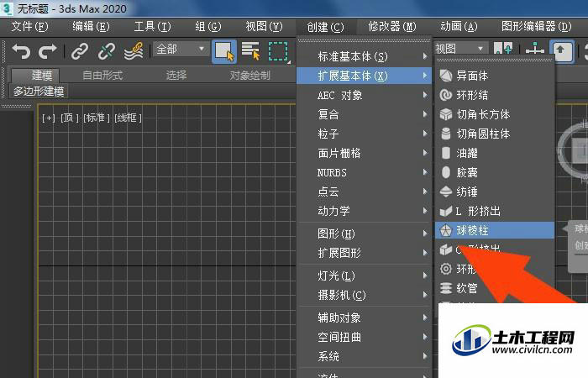
Task: Click the 多边形建模 panel button
Action: 39,92
